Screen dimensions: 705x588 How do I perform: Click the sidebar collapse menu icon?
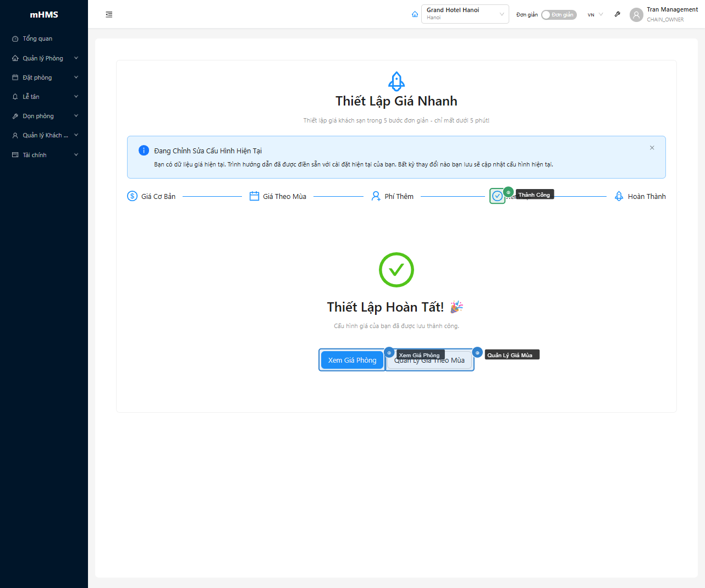pyautogui.click(x=109, y=15)
